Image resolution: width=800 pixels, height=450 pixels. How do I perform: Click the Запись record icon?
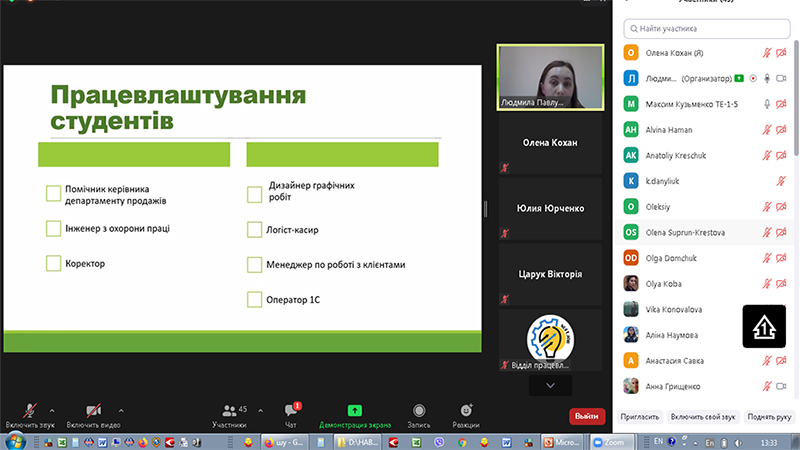tap(419, 410)
